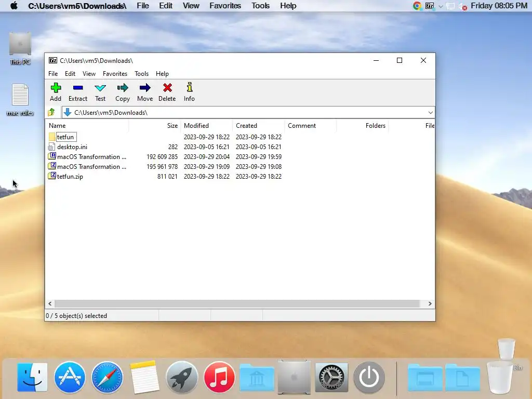This screenshot has width=532, height=399.
Task: Sort by the Size column header
Action: tap(155, 126)
